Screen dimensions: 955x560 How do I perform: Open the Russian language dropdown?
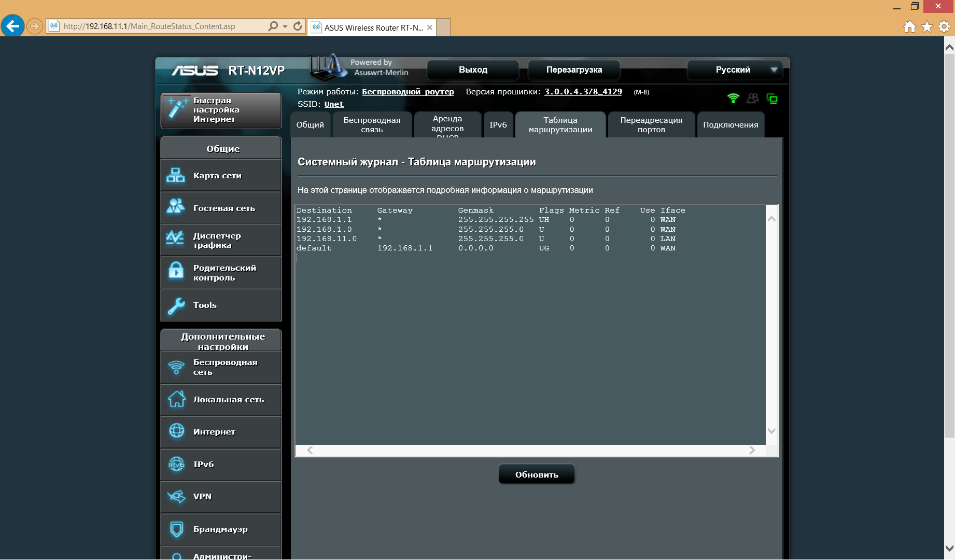click(x=774, y=70)
